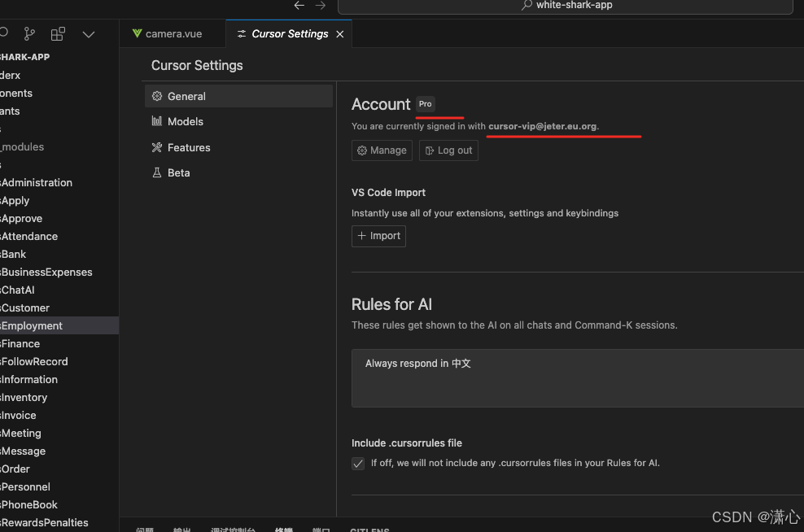Screen dimensions: 804x532
Task: Select the Apply folder in explorer
Action: [59, 200]
